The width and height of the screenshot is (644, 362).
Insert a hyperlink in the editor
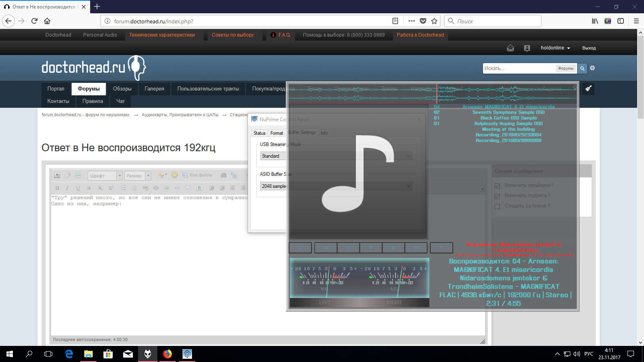(x=145, y=188)
